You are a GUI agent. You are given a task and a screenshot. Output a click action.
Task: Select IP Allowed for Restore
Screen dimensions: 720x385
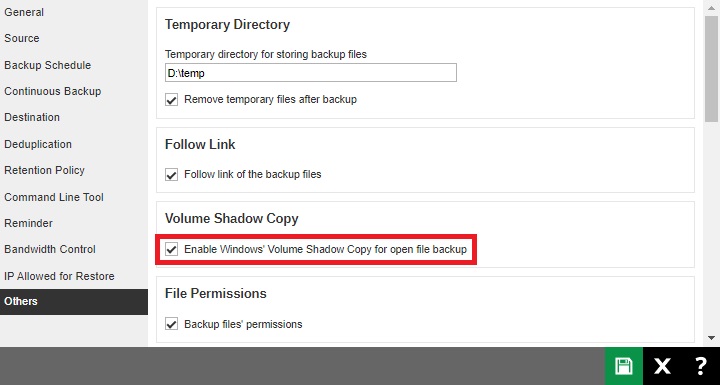[59, 276]
